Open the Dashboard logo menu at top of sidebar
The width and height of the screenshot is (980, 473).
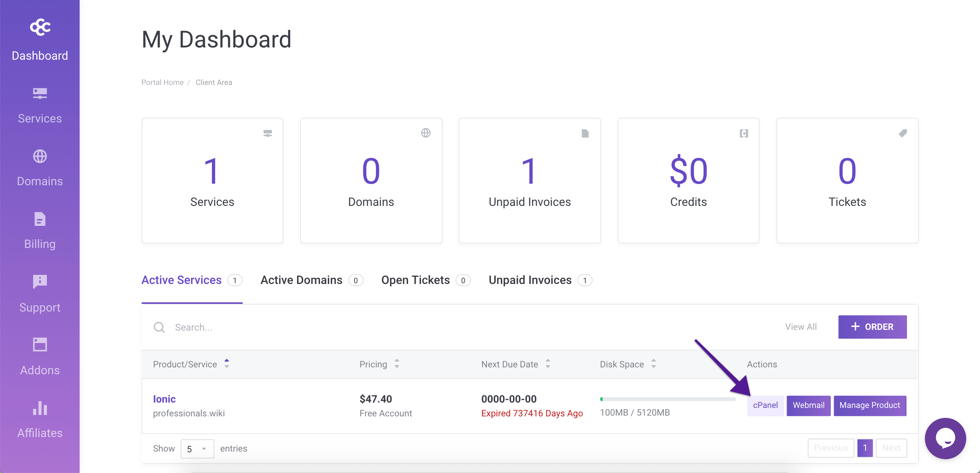[x=39, y=27]
